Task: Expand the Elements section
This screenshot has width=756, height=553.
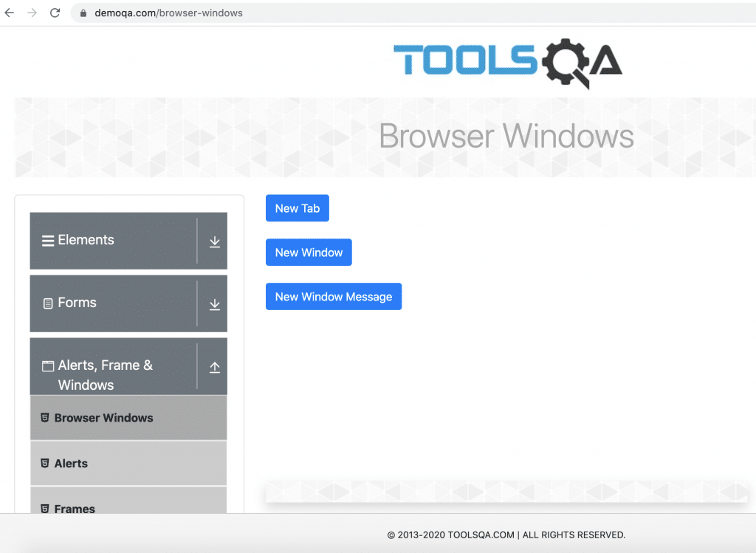Action: click(214, 240)
